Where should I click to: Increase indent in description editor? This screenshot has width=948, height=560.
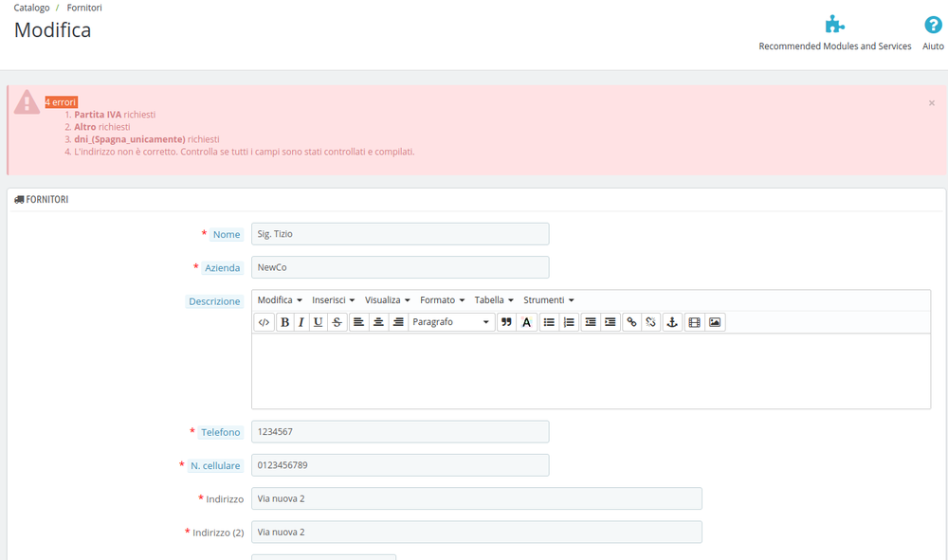[611, 322]
